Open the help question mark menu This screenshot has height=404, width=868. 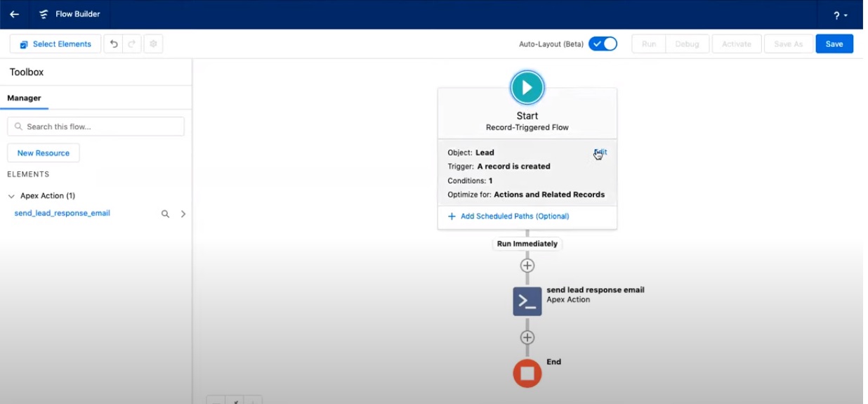pyautogui.click(x=841, y=15)
